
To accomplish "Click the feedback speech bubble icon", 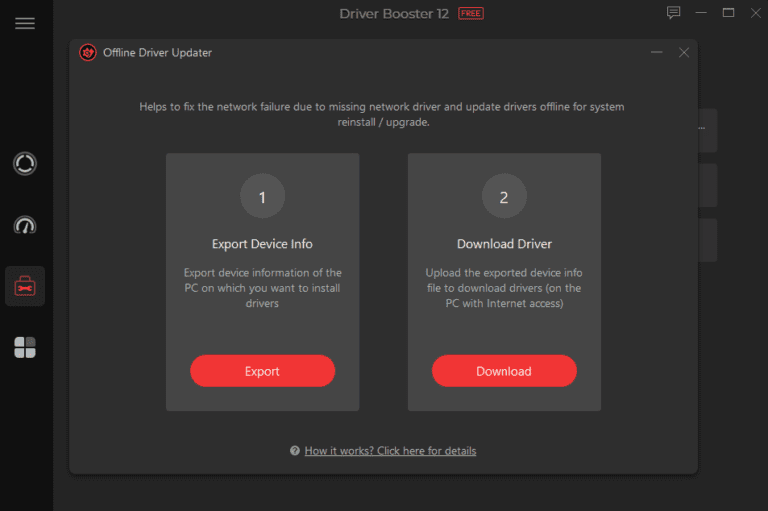I will pyautogui.click(x=673, y=13).
